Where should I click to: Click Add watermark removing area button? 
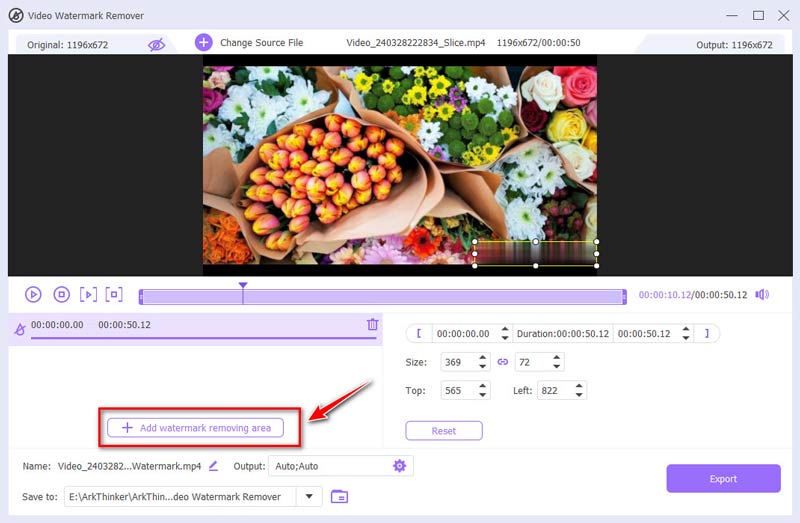coord(195,428)
